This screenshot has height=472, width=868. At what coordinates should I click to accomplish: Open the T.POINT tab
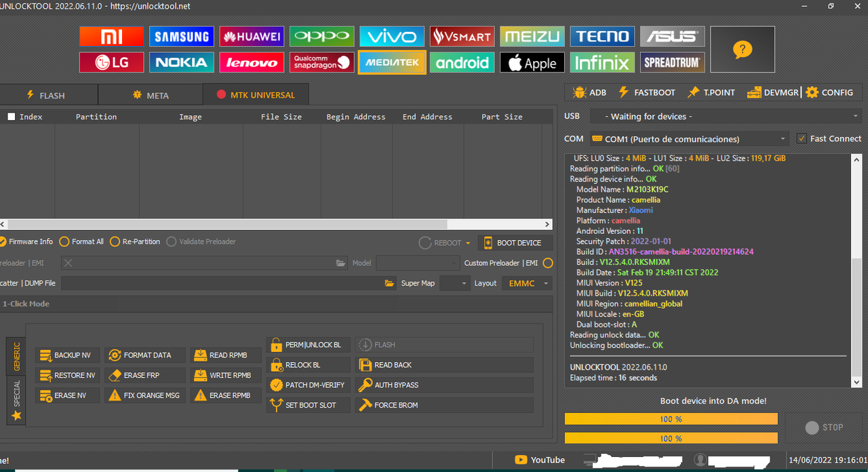711,92
